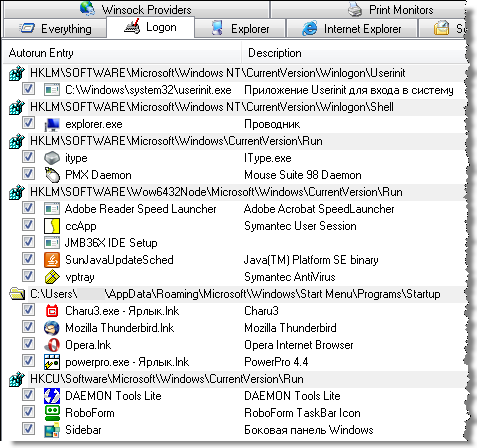
Task: Sort by the Description column header
Action: tap(353, 53)
